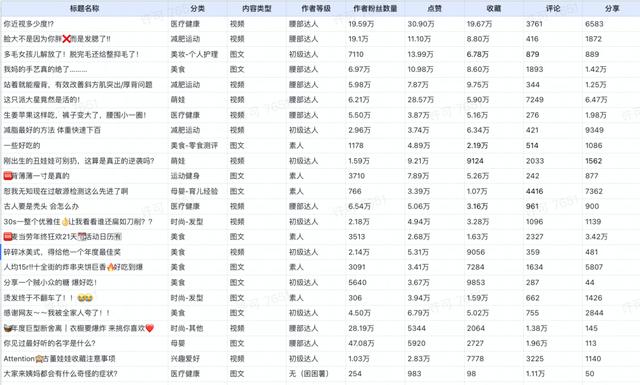
Task: Select the category cell 美食-零食测评
Action: [x=194, y=145]
